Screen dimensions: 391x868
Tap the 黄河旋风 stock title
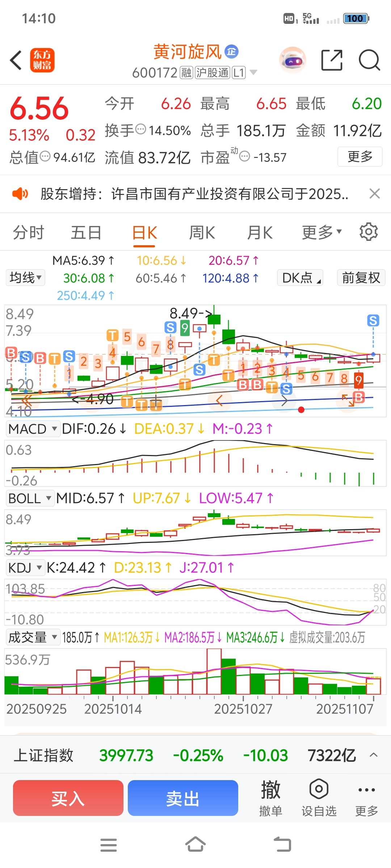[x=188, y=52]
